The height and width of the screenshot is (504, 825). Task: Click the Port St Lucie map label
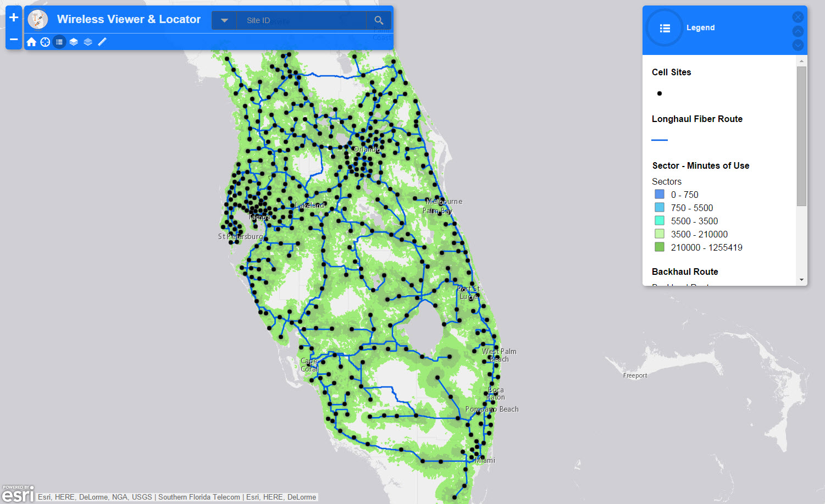pyautogui.click(x=469, y=293)
